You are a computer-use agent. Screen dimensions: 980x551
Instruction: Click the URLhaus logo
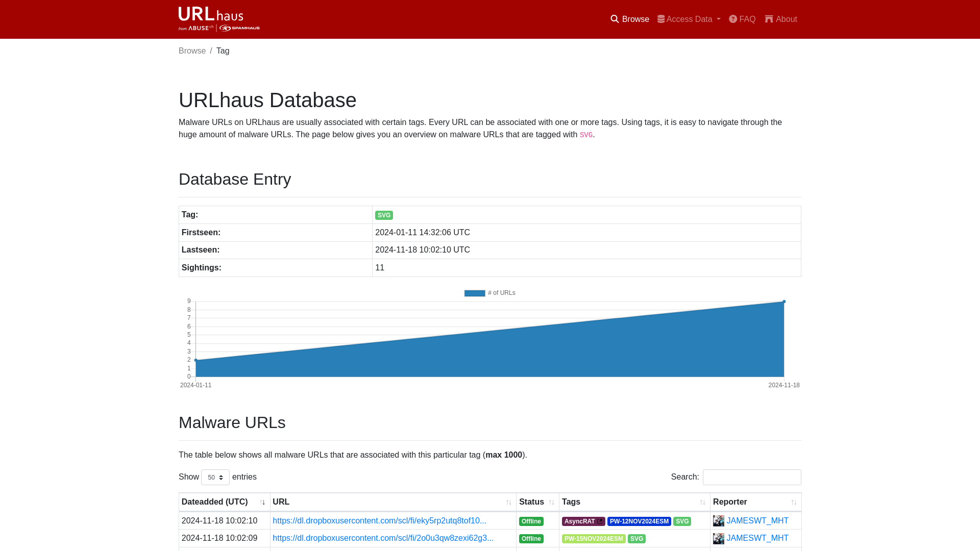coord(219,19)
